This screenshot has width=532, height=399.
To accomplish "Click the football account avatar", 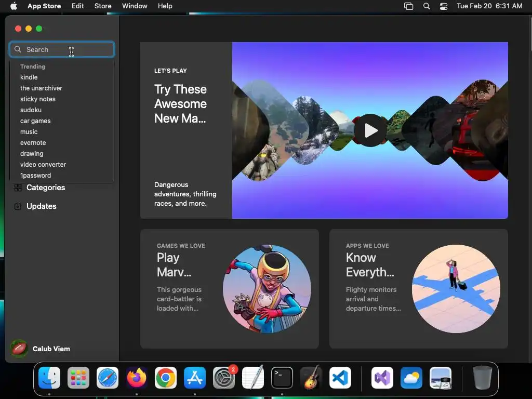I will 19,349.
